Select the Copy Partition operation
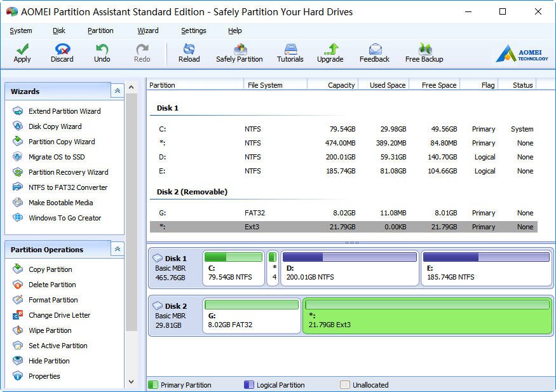The height and width of the screenshot is (392, 556). tap(43, 269)
